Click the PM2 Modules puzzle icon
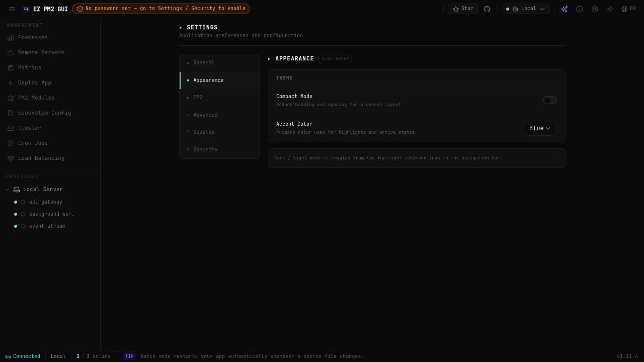 [11, 98]
